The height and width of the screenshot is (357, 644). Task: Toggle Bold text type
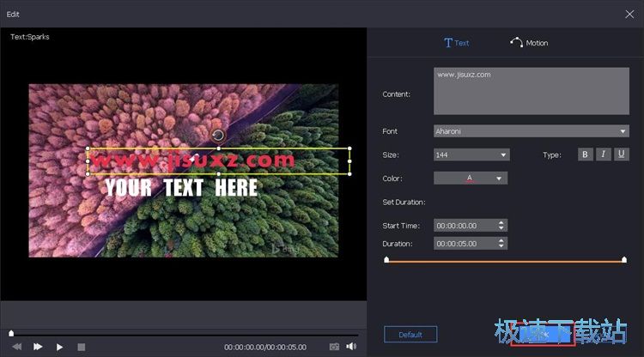[x=586, y=154]
